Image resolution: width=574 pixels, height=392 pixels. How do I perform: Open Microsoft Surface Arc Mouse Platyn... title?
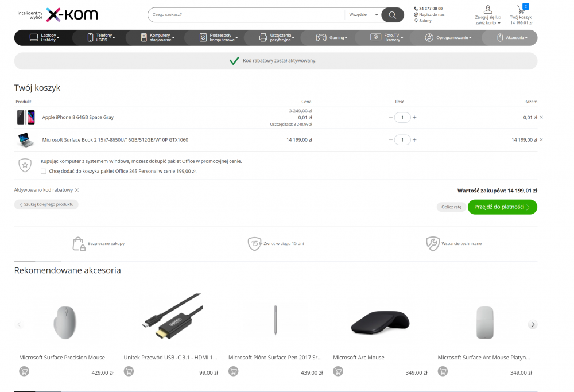point(484,358)
